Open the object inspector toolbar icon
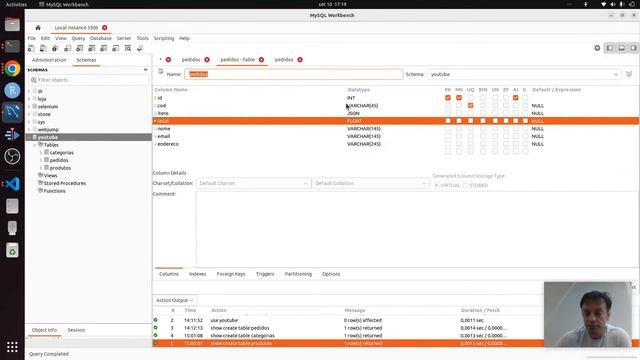This screenshot has height=360, width=640. [55, 48]
